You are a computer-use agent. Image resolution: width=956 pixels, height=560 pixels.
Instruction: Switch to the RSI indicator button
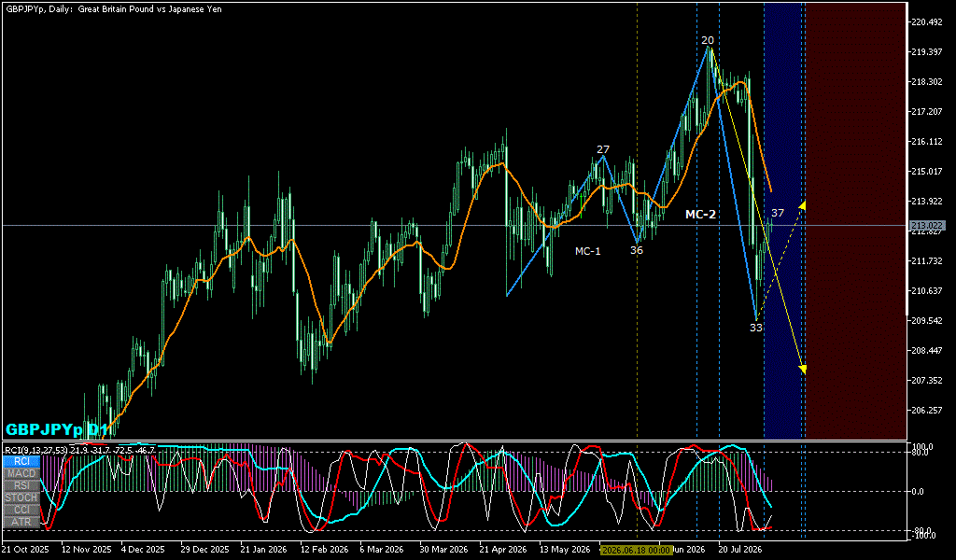[x=21, y=485]
